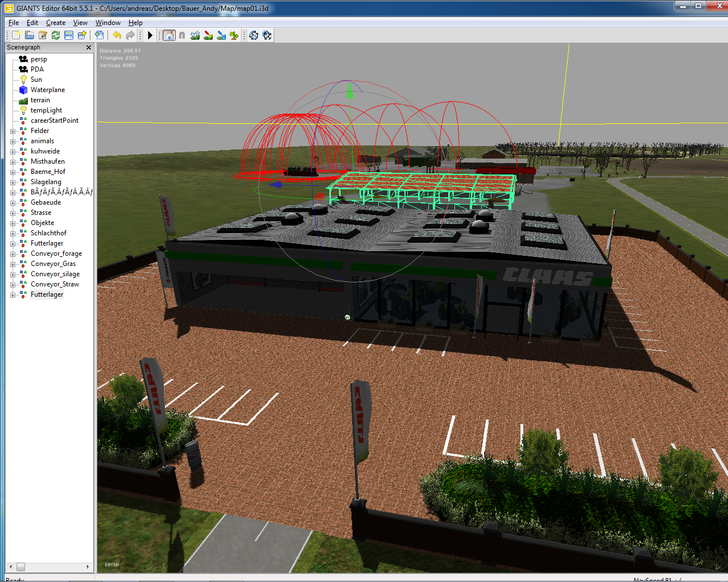Toggle the grey magnet snap button

(182, 35)
